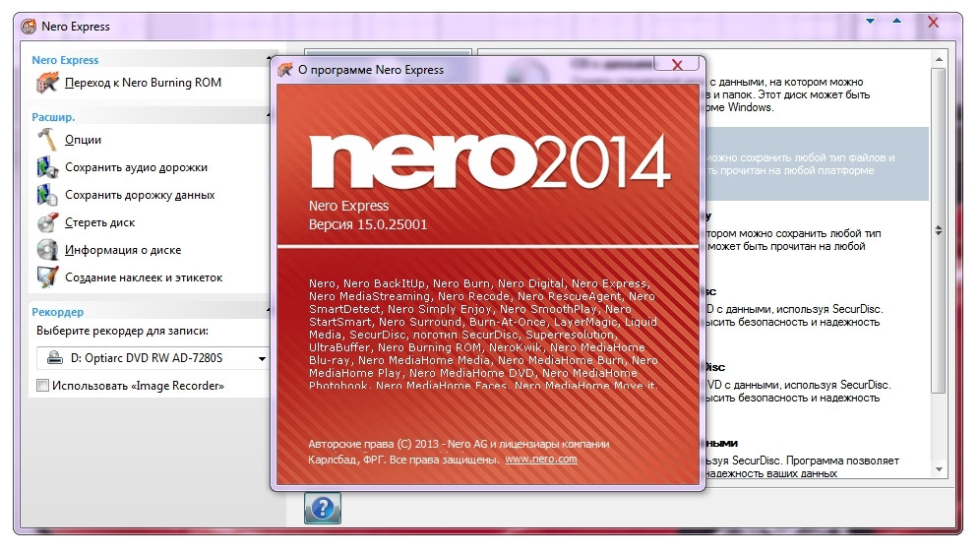Visit the www.nero.com link
980x554 pixels.
[x=541, y=459]
